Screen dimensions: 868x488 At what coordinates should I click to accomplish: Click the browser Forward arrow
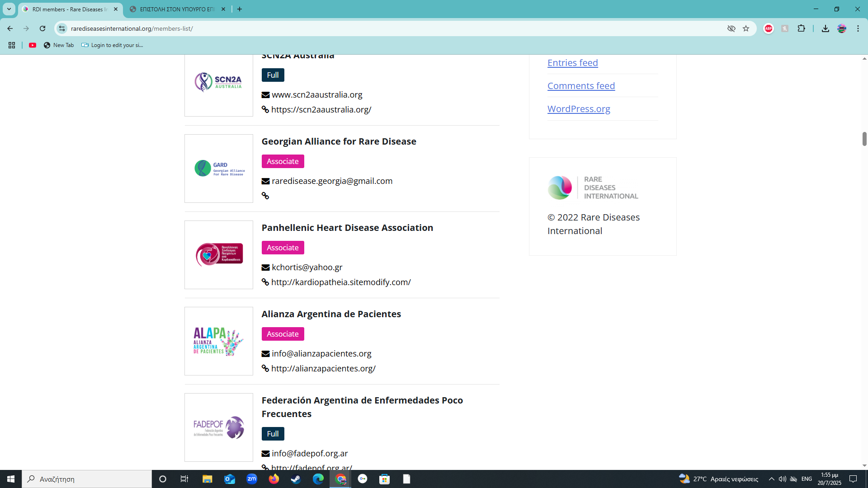pyautogui.click(x=26, y=28)
